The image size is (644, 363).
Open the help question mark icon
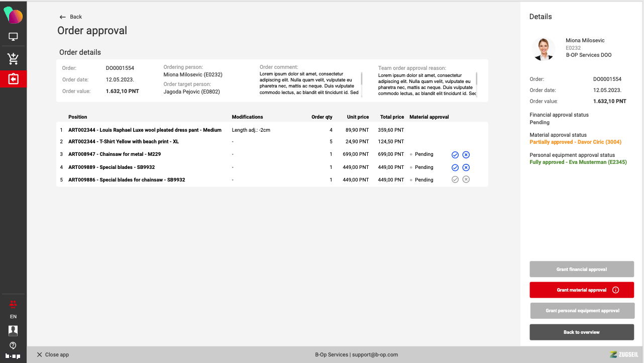click(x=13, y=345)
